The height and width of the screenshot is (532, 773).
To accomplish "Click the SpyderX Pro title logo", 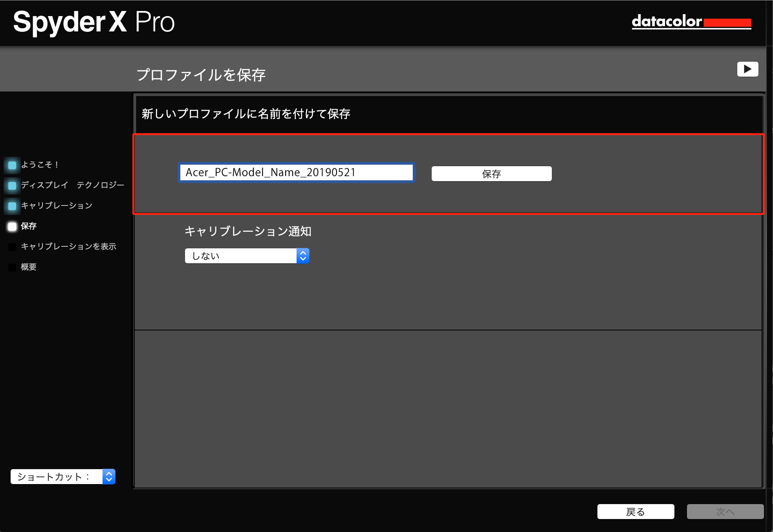I will 94,23.
